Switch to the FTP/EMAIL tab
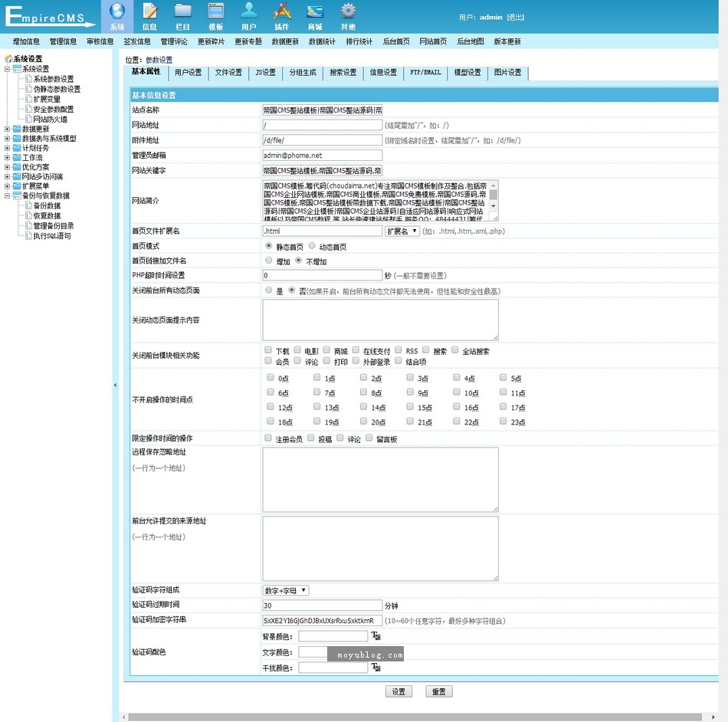Screen dimensions: 728x722 pyautogui.click(x=425, y=73)
